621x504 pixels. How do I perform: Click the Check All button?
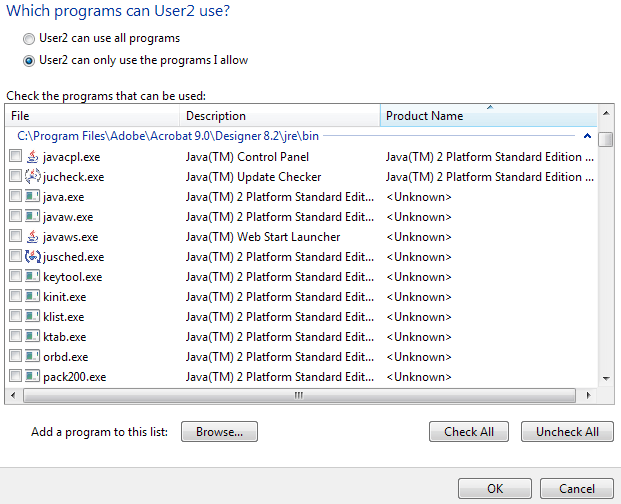click(x=469, y=432)
